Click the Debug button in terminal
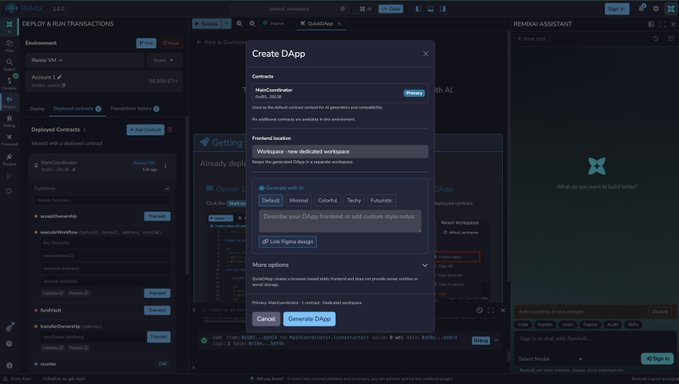 click(481, 341)
